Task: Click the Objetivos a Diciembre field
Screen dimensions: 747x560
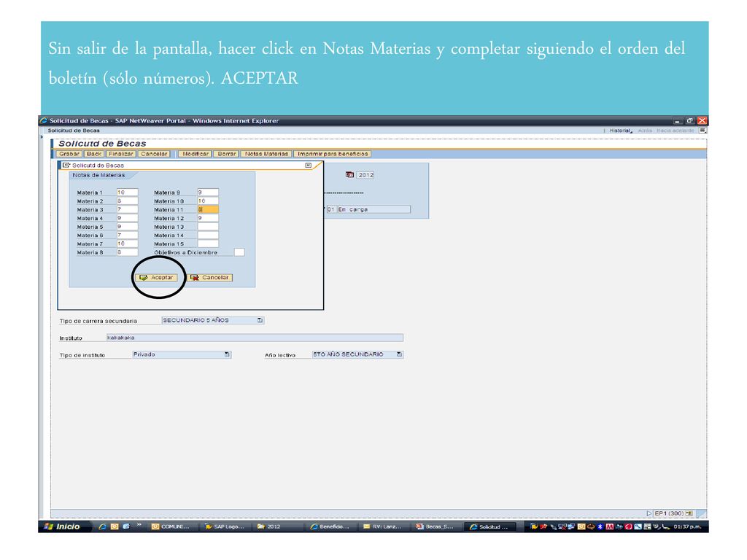Action: [239, 252]
